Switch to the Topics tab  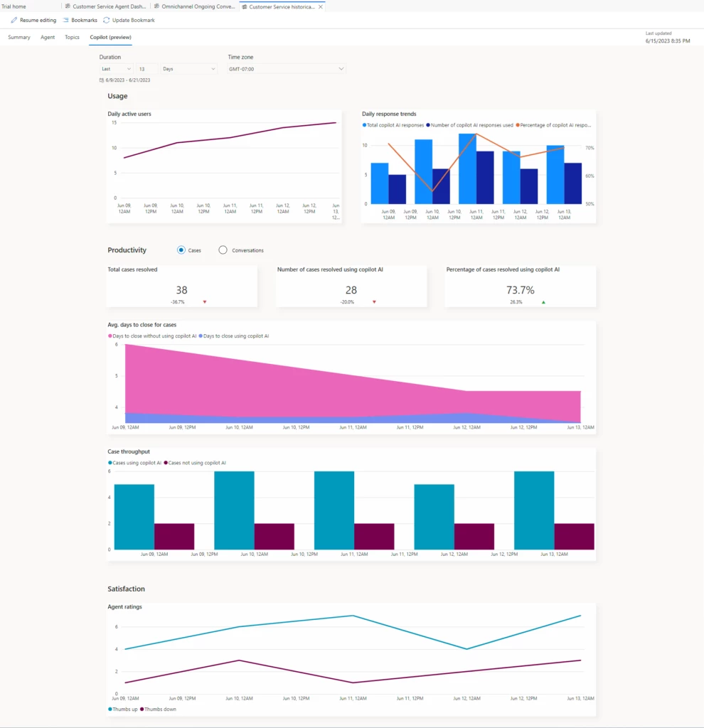[x=71, y=38]
